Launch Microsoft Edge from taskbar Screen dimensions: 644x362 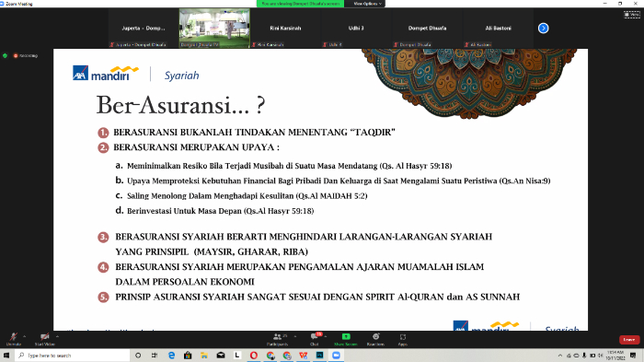171,355
